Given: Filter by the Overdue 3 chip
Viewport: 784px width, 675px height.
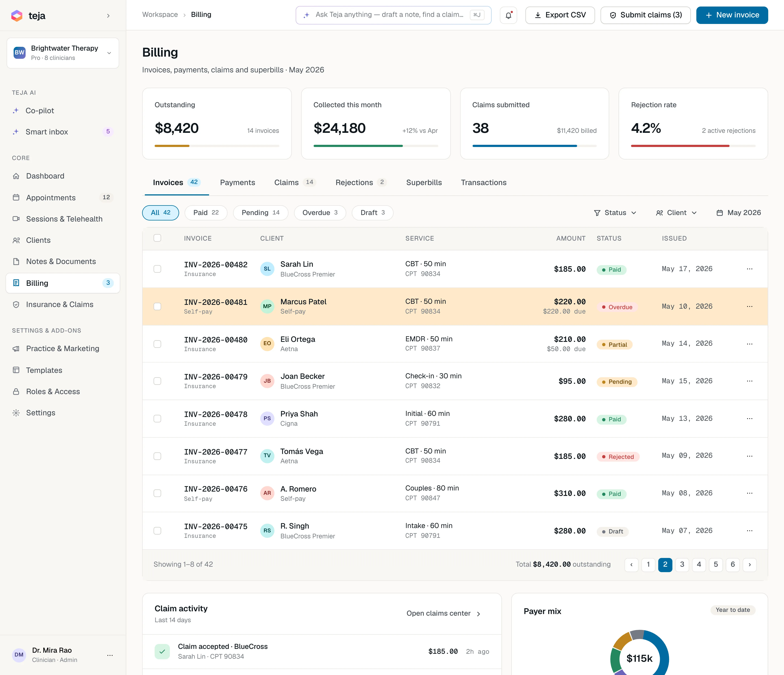Looking at the screenshot, I should tap(320, 213).
